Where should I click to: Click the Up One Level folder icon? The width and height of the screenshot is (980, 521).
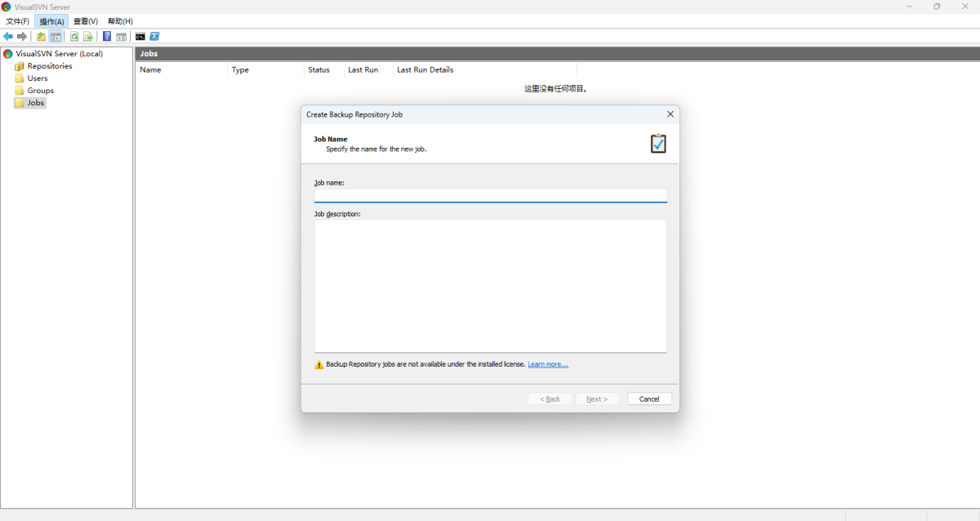[41, 37]
